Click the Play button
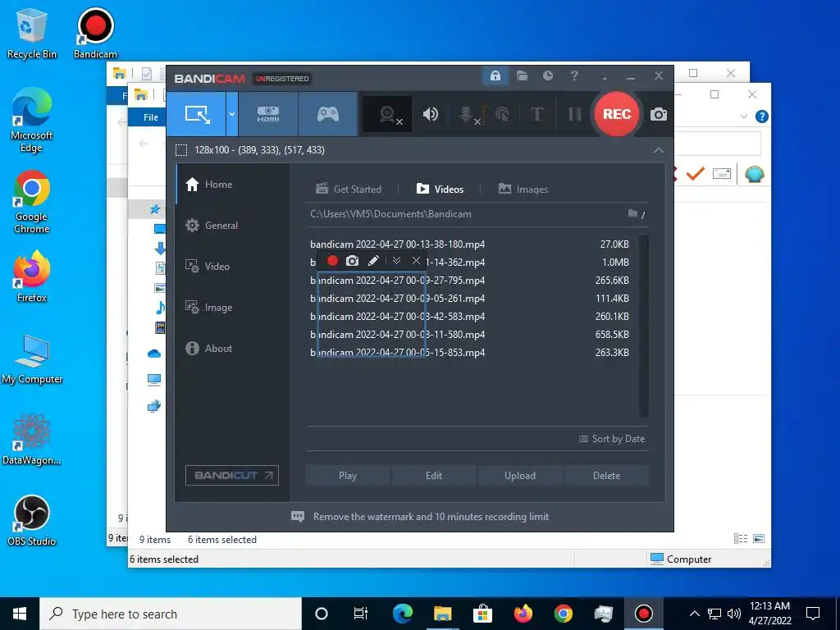Viewport: 840px width, 630px height. pos(348,476)
